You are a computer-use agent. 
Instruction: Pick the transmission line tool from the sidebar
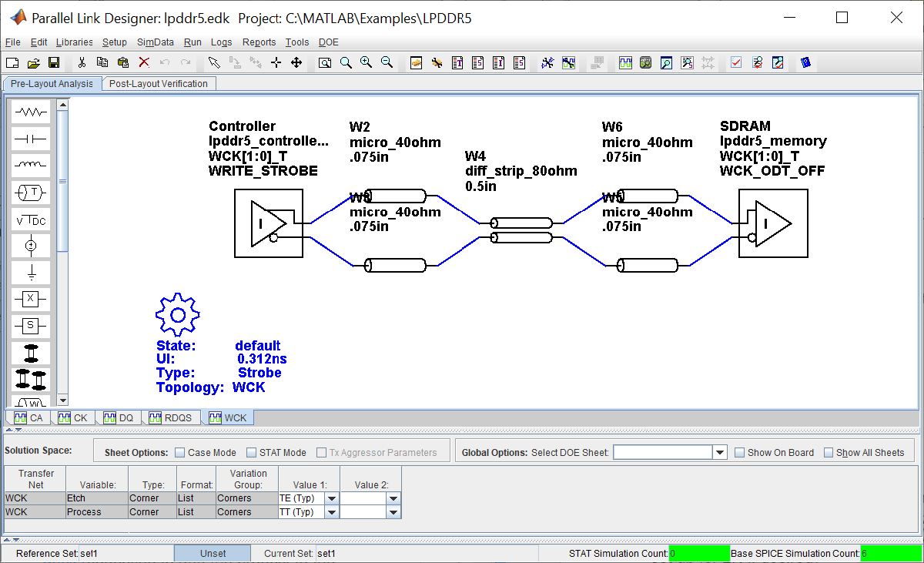[31, 193]
